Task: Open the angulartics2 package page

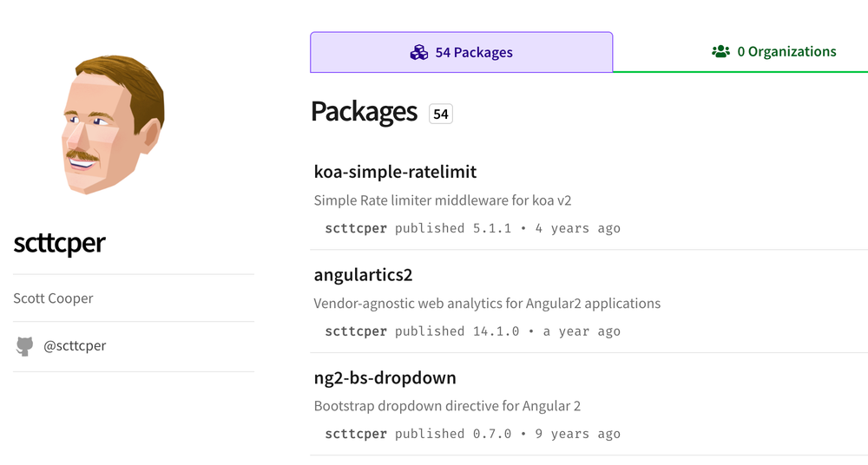Action: pos(363,275)
